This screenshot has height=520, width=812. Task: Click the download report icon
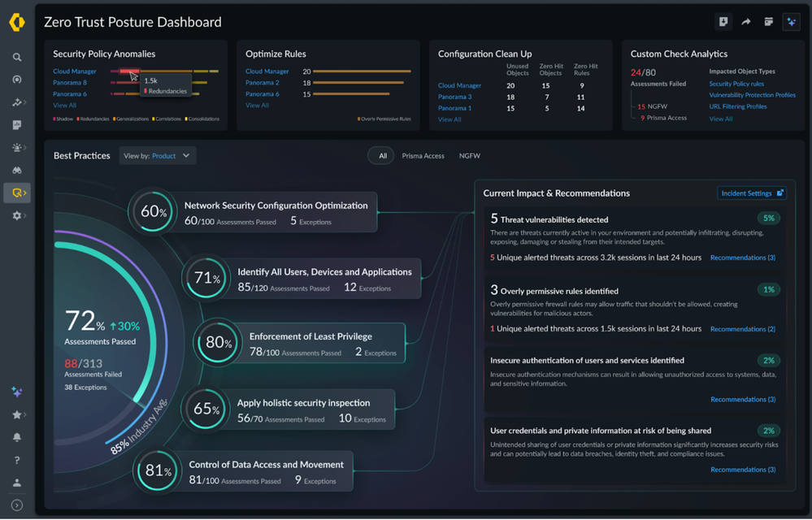point(723,22)
